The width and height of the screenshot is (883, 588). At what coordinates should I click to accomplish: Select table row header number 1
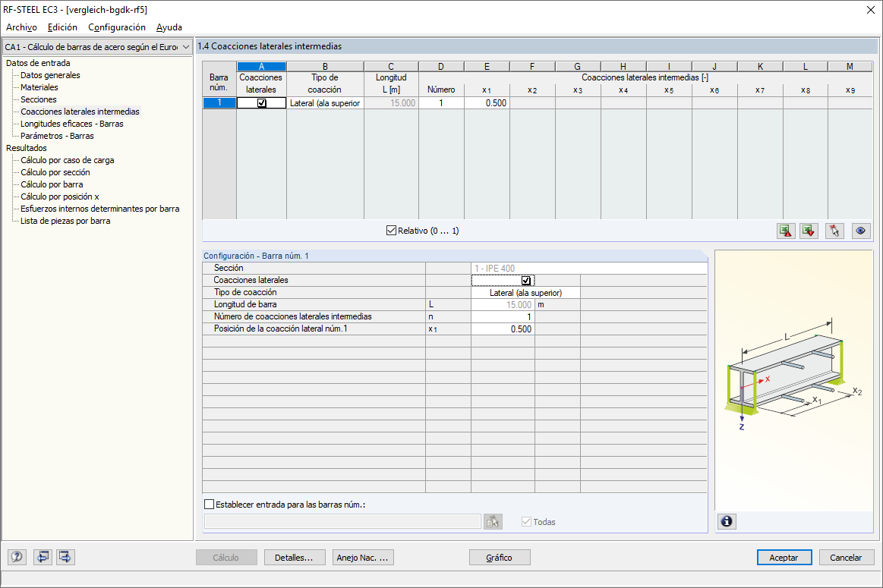(219, 103)
